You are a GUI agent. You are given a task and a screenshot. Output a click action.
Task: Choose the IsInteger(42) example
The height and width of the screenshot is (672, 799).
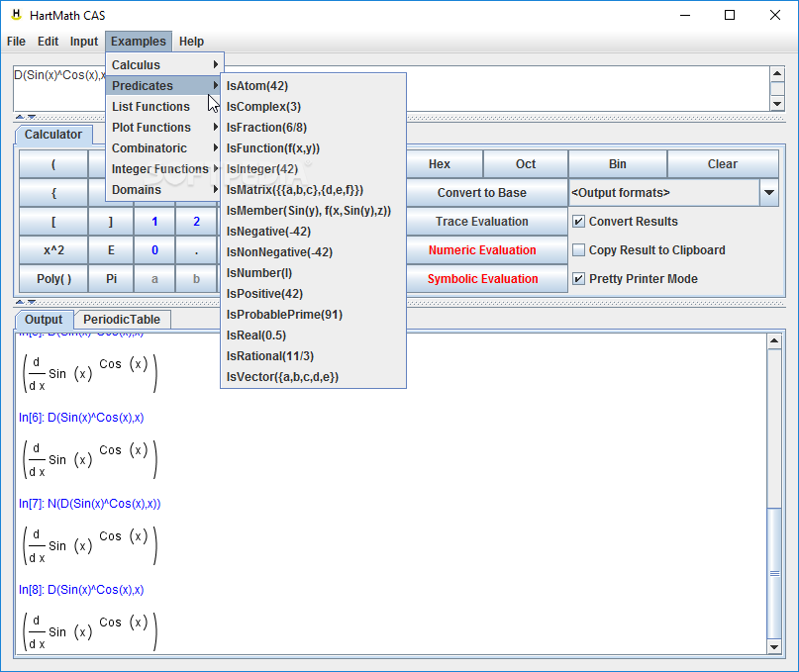click(313, 168)
